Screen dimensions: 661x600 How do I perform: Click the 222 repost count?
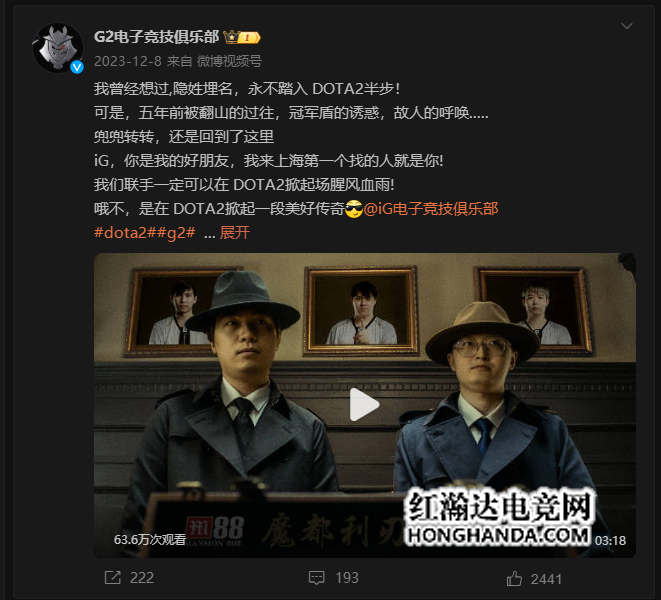(142, 578)
